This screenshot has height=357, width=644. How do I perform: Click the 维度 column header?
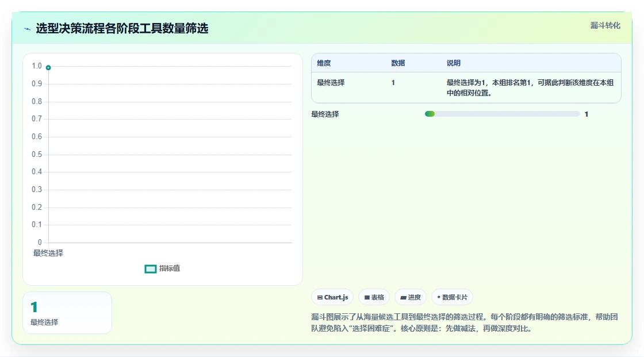click(324, 63)
